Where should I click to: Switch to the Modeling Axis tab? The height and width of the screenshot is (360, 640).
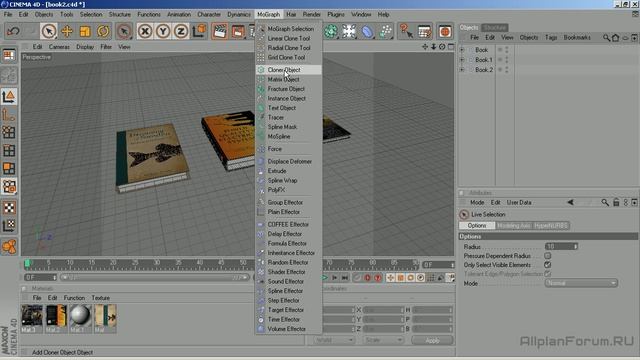[514, 226]
